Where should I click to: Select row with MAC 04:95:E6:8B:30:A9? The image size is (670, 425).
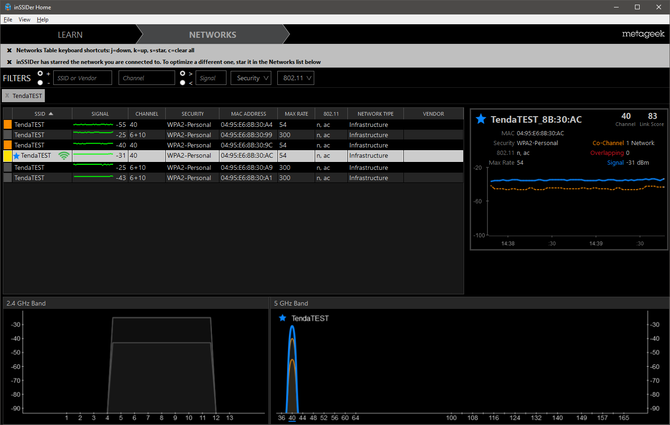[233, 167]
